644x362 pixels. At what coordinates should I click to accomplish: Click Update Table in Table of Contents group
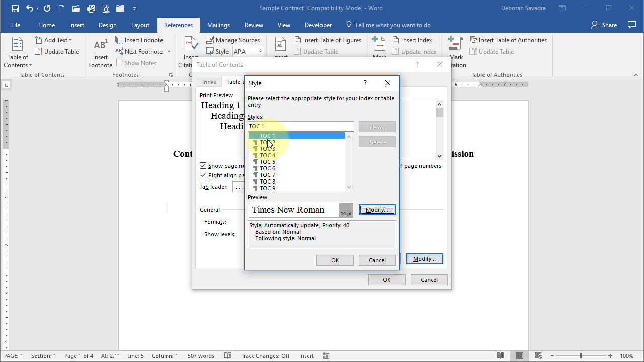click(57, 52)
